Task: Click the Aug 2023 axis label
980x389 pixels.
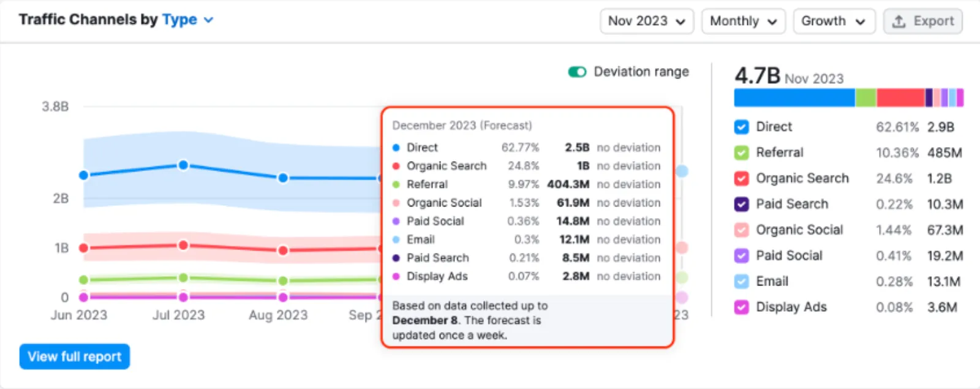Action: [x=278, y=315]
